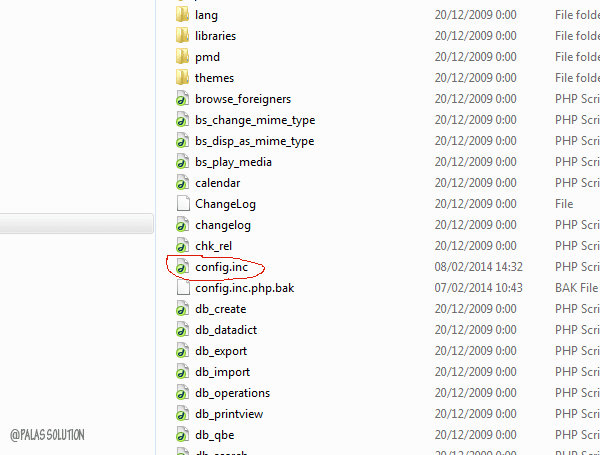600x455 pixels.
Task: Select the lowercase changelog PHP file
Action: click(x=223, y=225)
